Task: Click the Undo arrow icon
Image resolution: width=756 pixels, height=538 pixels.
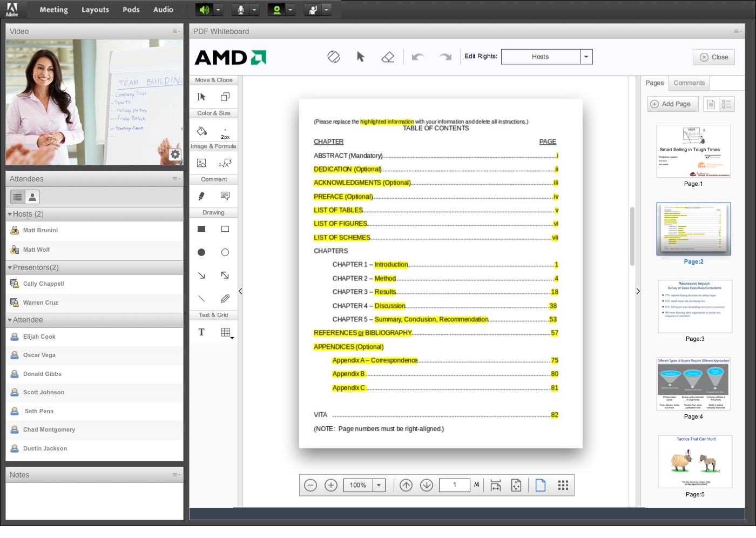Action: (418, 57)
